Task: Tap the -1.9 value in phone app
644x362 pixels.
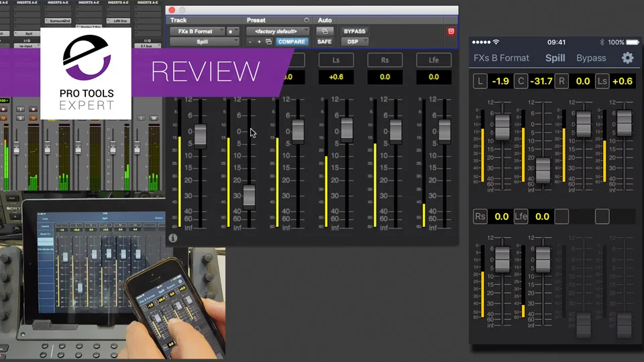Action: click(x=500, y=81)
